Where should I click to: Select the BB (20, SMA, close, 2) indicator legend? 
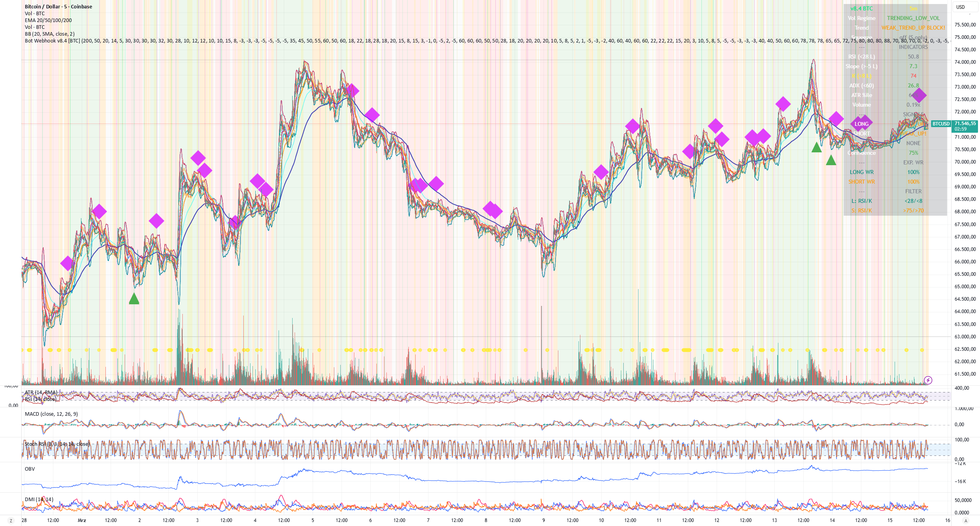(50, 34)
